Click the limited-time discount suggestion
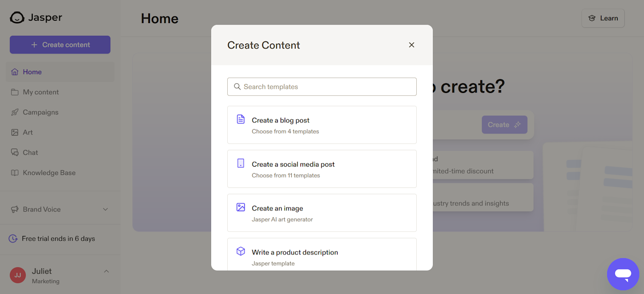 [x=483, y=165]
